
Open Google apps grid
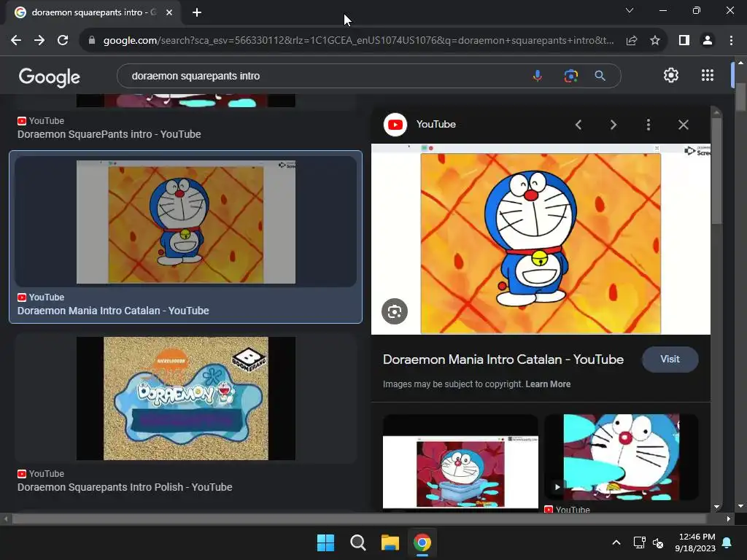coord(708,75)
